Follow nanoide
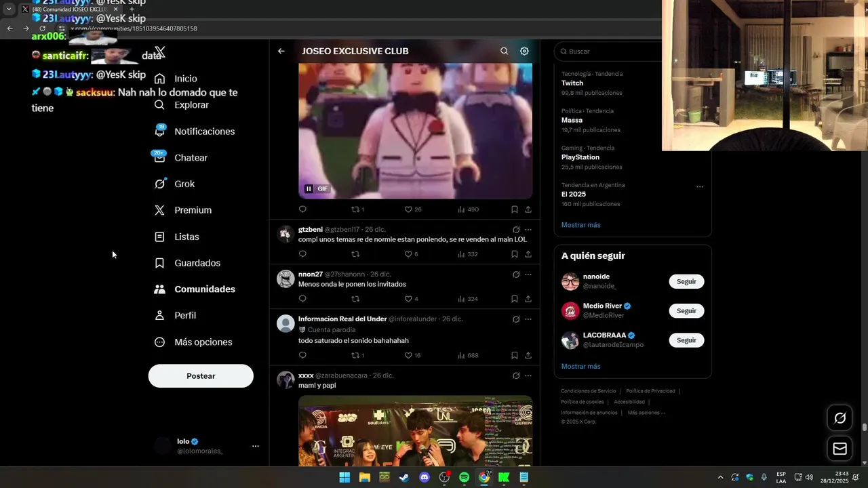 point(686,281)
